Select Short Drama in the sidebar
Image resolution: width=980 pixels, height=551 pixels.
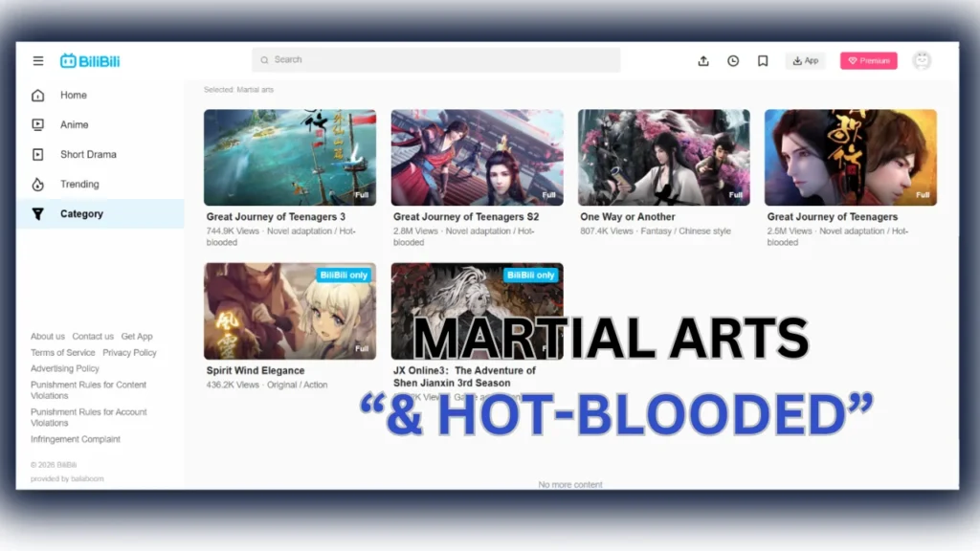tap(37, 154)
